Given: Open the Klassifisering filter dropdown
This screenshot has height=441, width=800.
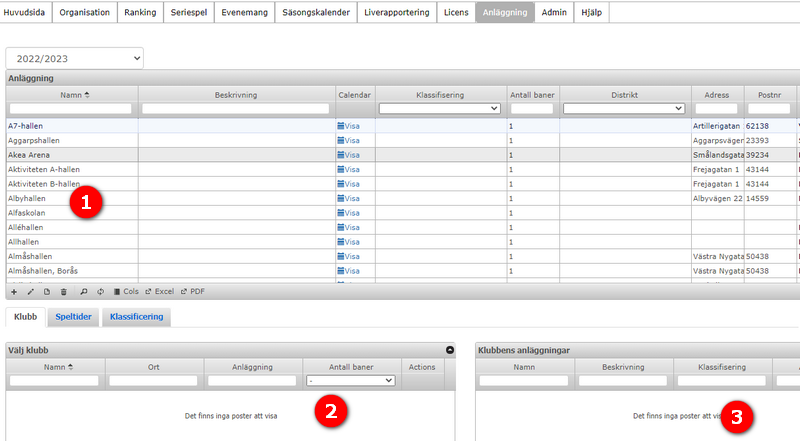Looking at the screenshot, I should pyautogui.click(x=439, y=108).
